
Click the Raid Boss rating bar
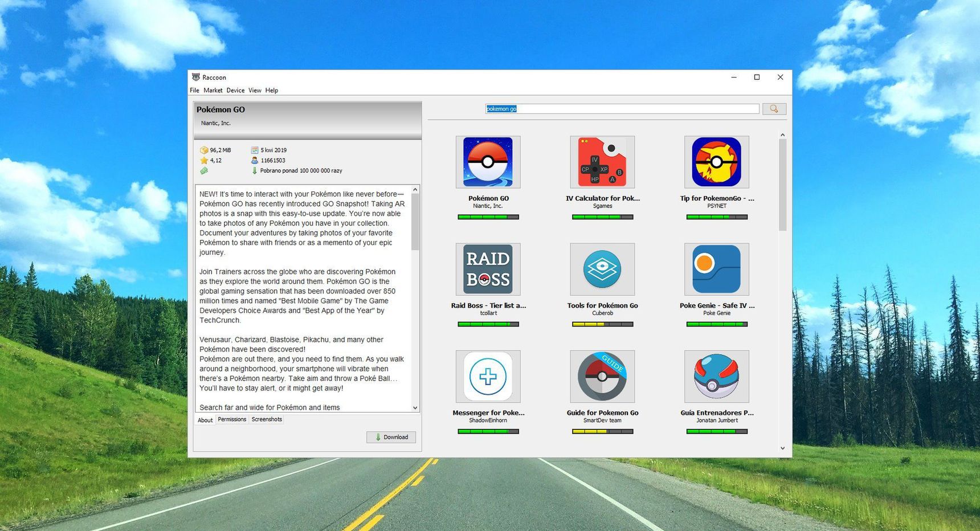click(x=488, y=324)
